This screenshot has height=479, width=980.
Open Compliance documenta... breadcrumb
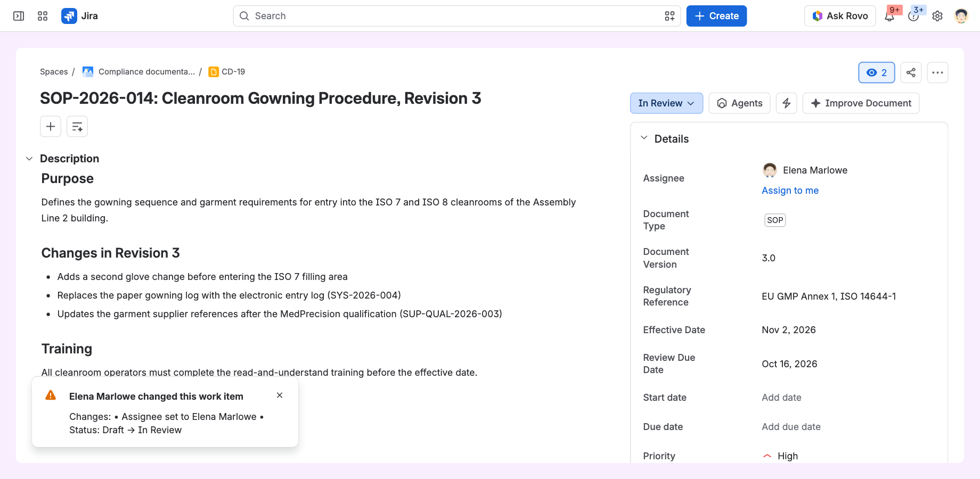(146, 72)
